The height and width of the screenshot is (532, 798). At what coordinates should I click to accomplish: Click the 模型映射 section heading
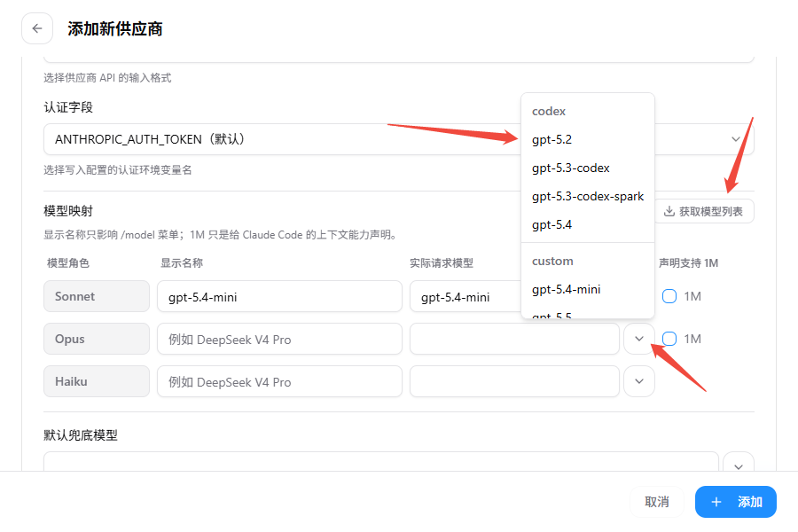(68, 211)
